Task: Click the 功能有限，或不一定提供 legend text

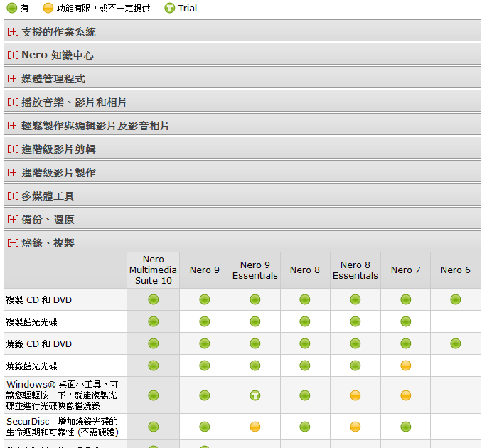Action: (103, 8)
